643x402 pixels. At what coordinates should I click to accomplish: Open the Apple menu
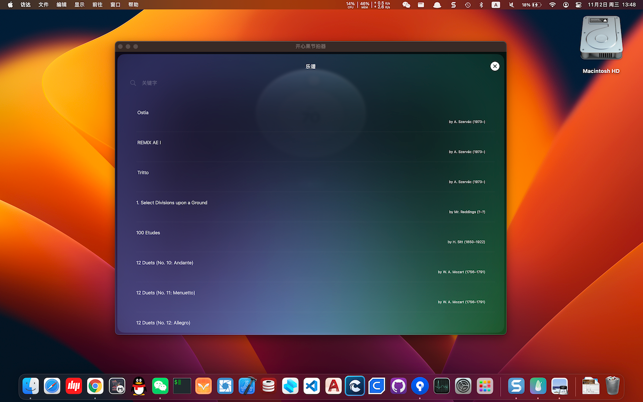coord(10,5)
